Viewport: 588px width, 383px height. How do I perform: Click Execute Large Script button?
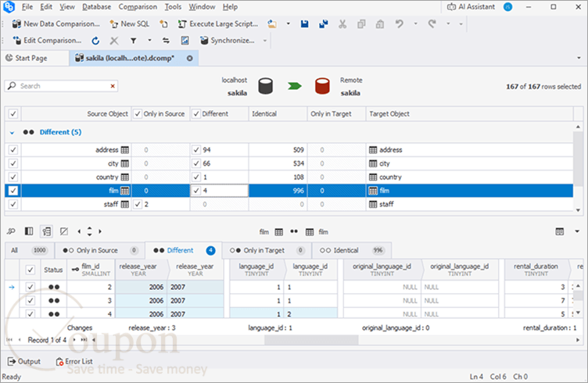pyautogui.click(x=218, y=24)
